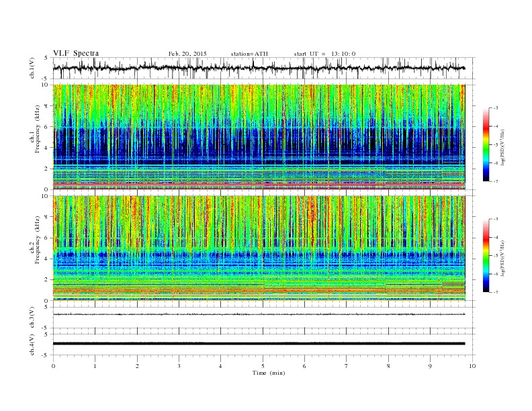Click the "station=ATH" header label

249,54
